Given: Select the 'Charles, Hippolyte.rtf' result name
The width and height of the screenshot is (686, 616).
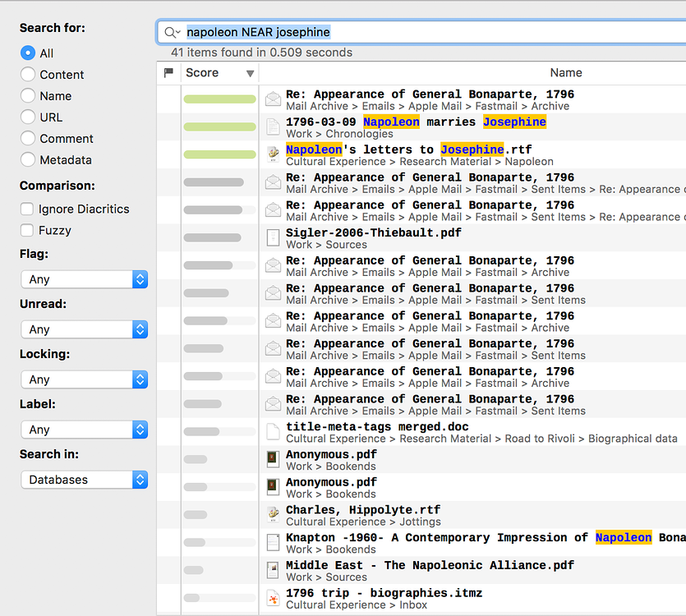Looking at the screenshot, I should (363, 510).
